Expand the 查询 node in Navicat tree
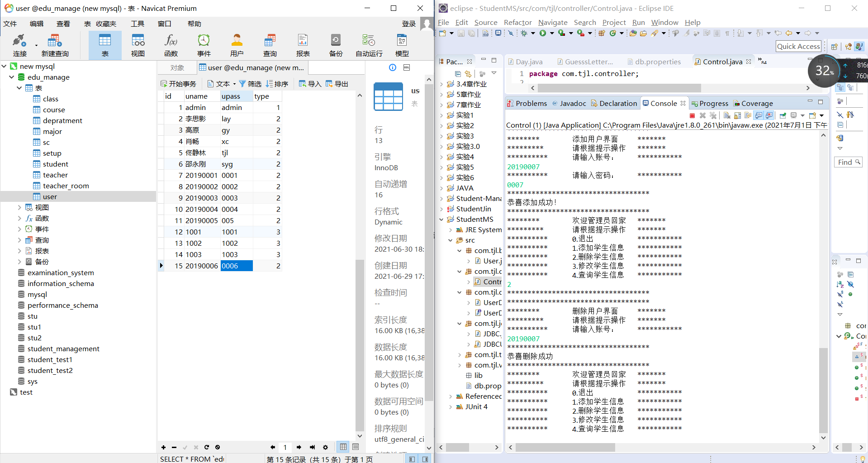This screenshot has height=463, width=868. coord(19,240)
